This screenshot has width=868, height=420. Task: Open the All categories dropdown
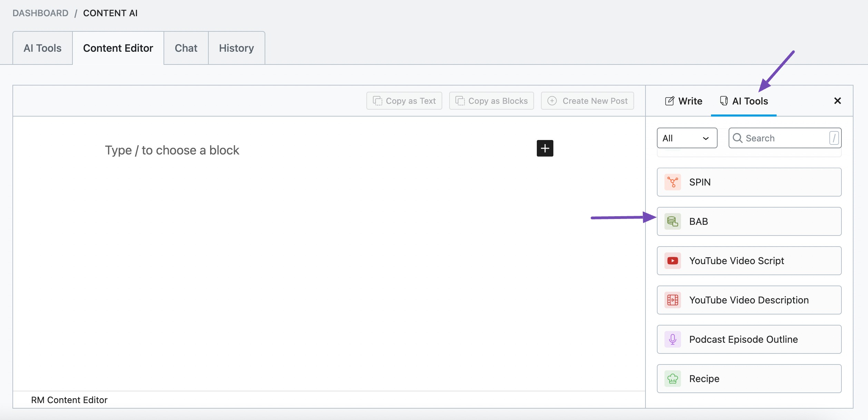pyautogui.click(x=687, y=138)
